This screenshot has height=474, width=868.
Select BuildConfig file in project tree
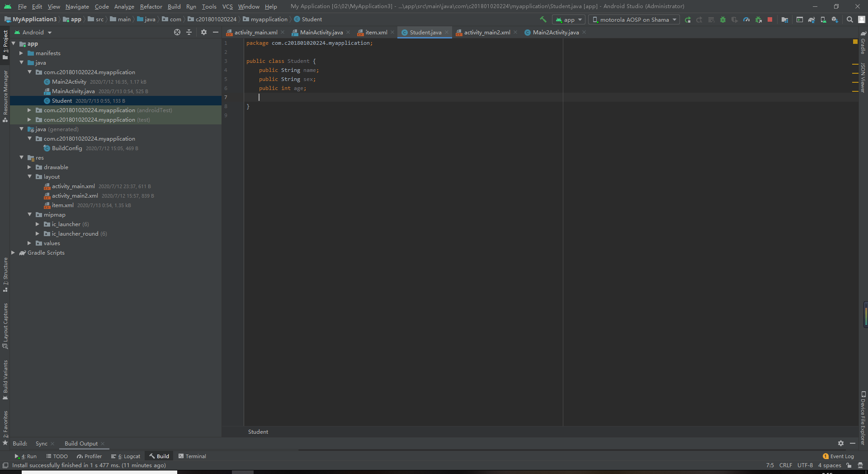click(x=67, y=148)
